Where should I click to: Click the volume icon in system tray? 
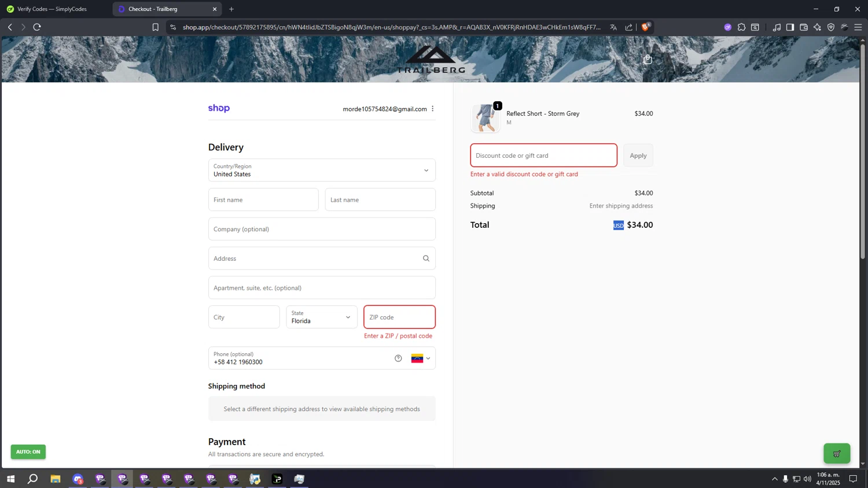[x=807, y=479]
